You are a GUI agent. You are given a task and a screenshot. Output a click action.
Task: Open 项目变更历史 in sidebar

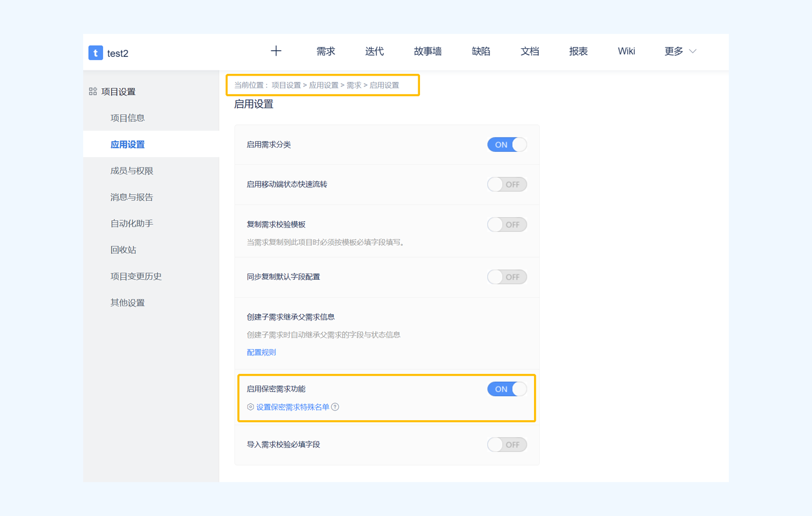[136, 276]
